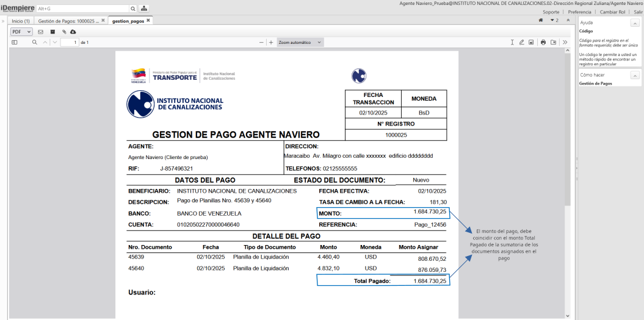The height and width of the screenshot is (320, 644).
Task: Select the PDF draw pencil tool
Action: point(521,42)
